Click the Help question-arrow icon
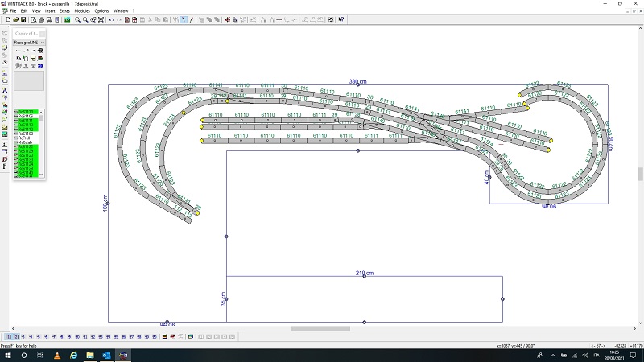 (x=341, y=19)
